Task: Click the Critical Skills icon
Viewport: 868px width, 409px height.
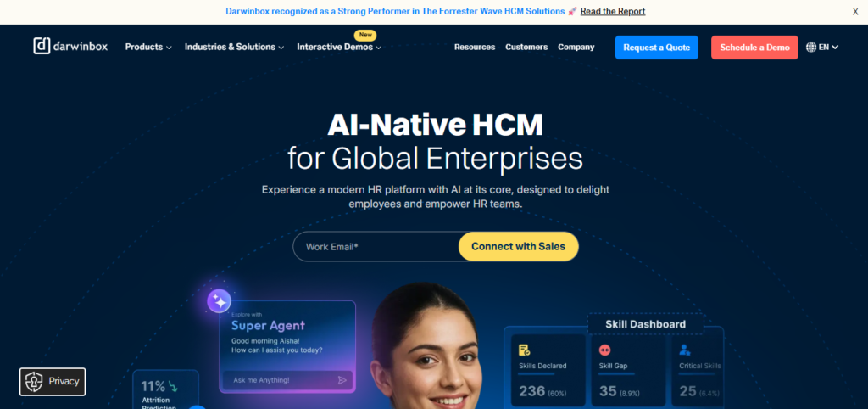Action: (685, 350)
